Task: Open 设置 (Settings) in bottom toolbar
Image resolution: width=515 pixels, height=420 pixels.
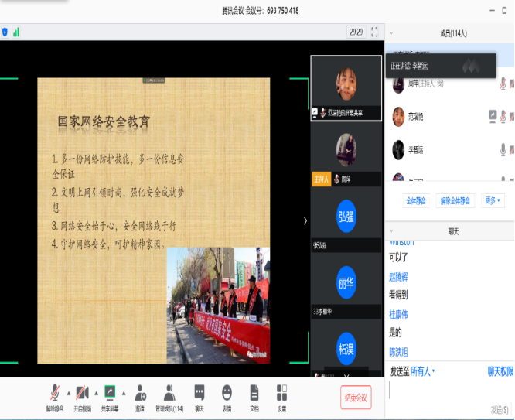Action: coord(281,396)
